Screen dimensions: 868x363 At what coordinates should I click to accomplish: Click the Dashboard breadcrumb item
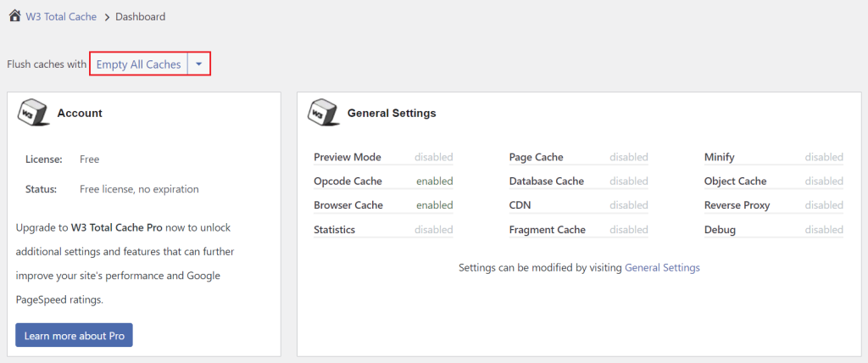click(141, 17)
